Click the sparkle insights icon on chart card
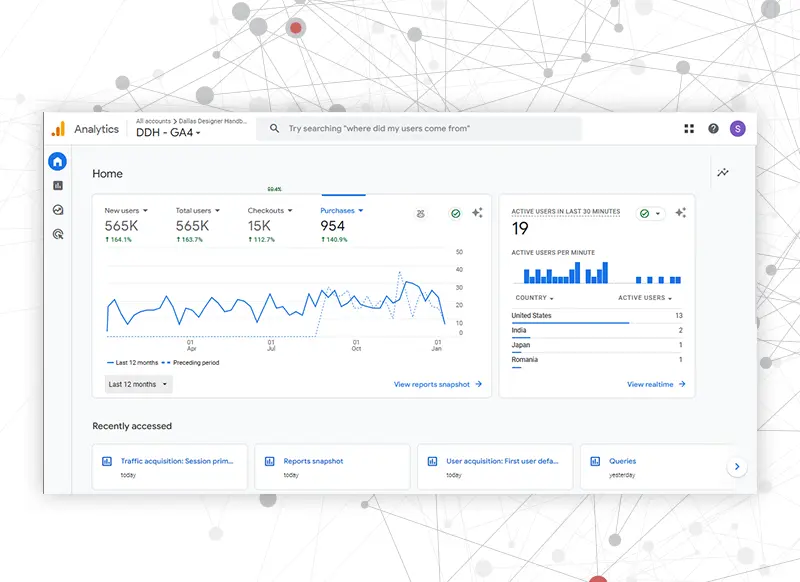800x582 pixels. 477,213
